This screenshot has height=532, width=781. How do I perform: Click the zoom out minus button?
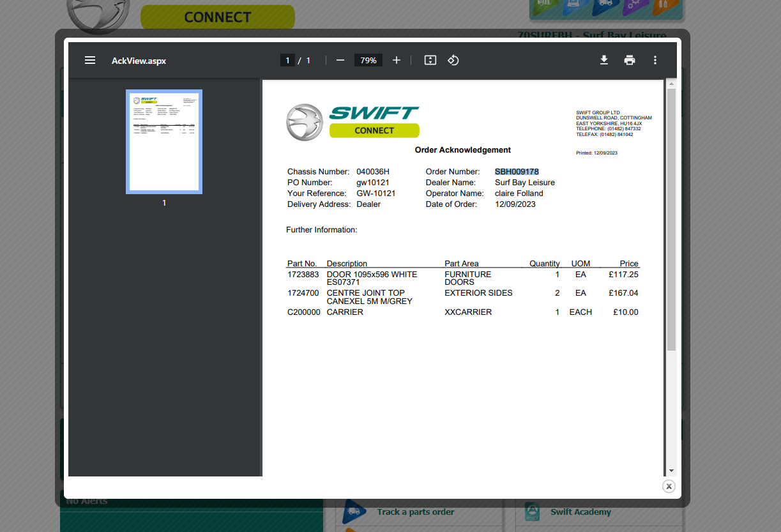point(340,60)
